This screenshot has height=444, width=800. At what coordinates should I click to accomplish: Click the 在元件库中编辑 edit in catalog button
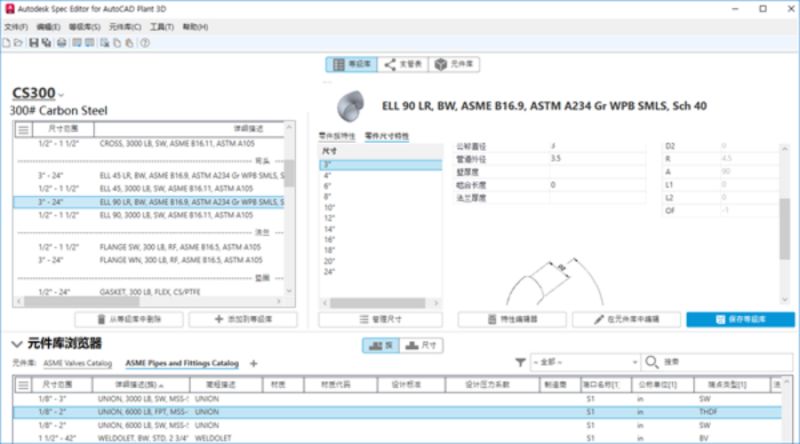627,319
